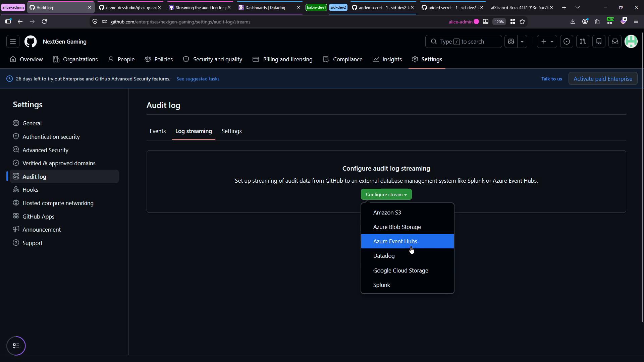
Task: Open the user avatar menu
Action: click(x=631, y=42)
